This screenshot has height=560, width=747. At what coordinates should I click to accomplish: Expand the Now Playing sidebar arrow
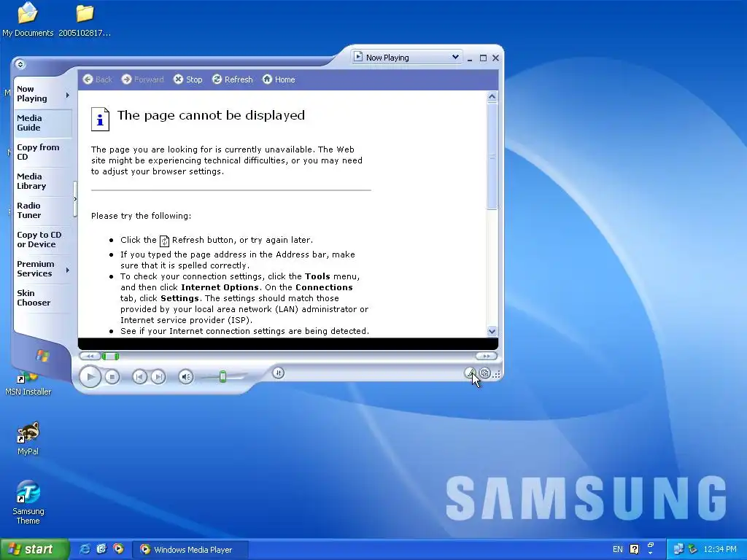click(68, 96)
